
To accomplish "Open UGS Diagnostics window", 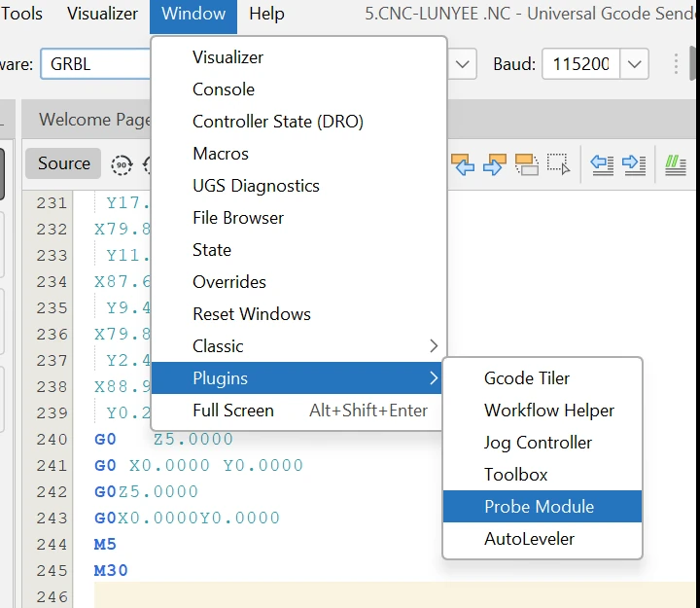I will tap(298, 186).
